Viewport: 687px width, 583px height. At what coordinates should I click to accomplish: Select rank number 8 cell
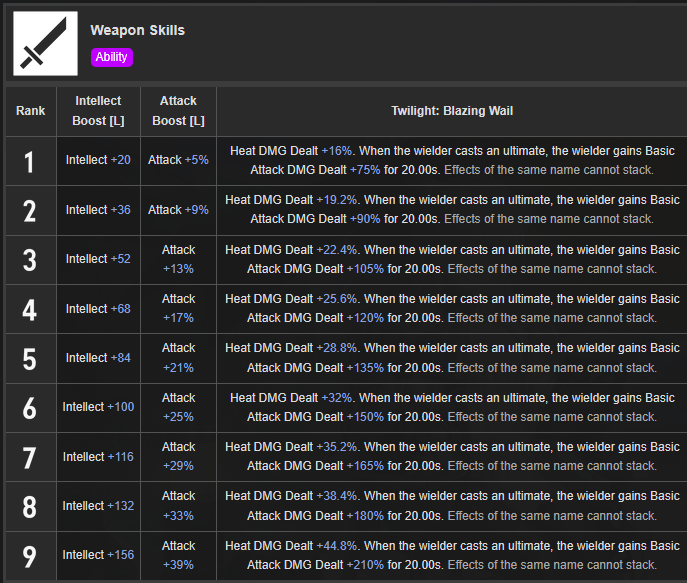coord(31,506)
